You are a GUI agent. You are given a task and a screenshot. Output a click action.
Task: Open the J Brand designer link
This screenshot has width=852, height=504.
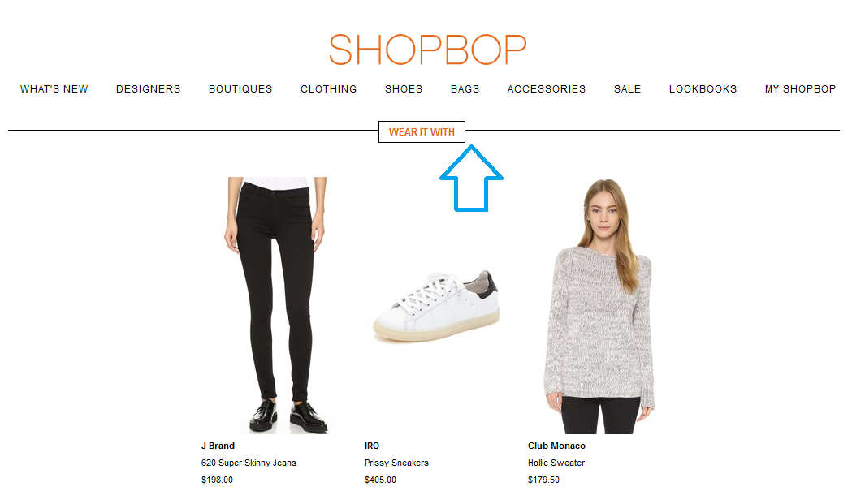point(218,446)
